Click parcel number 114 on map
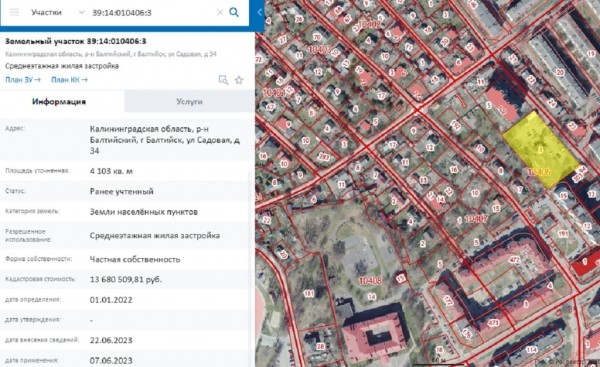Screen dimensions: 600x367 pyautogui.click(x=531, y=349)
